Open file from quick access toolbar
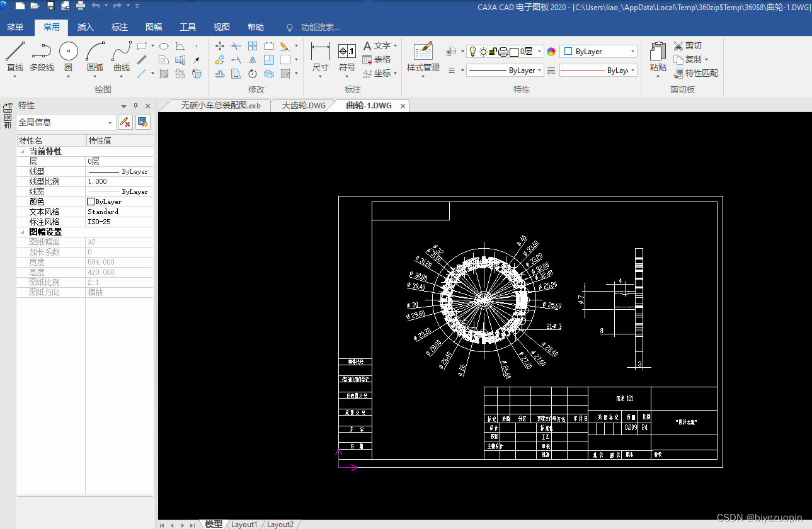812x529 pixels. click(x=35, y=6)
